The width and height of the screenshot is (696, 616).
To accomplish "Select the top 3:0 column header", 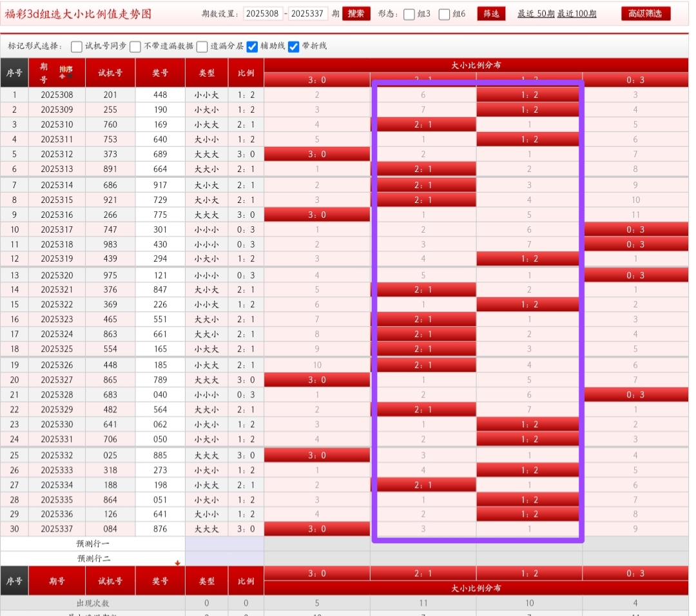I will point(317,80).
